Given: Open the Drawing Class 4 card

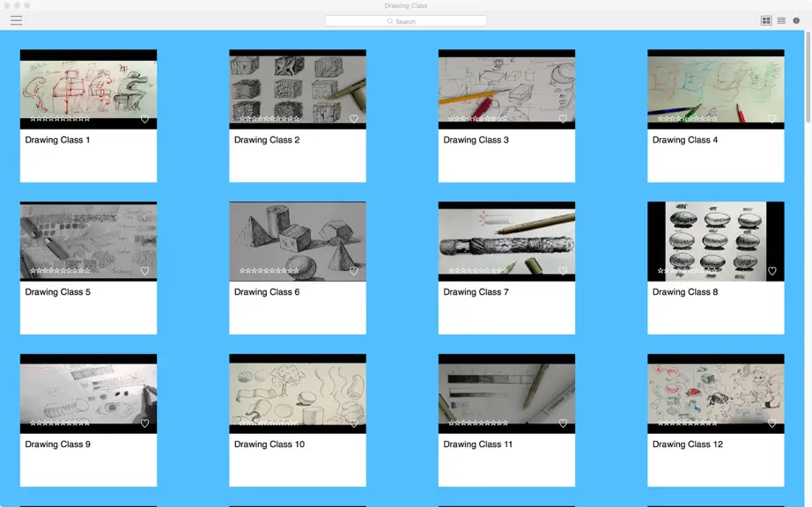Looking at the screenshot, I should click(x=716, y=116).
